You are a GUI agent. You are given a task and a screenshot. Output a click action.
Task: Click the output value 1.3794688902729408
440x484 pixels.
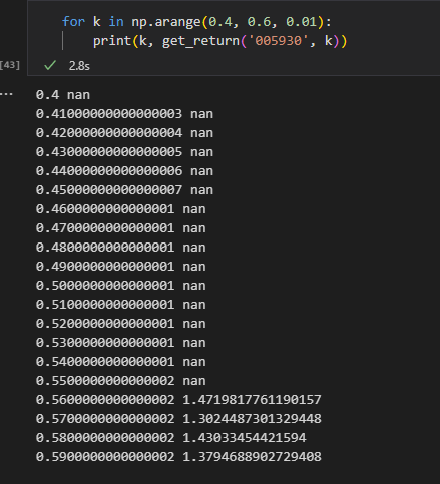(x=252, y=457)
